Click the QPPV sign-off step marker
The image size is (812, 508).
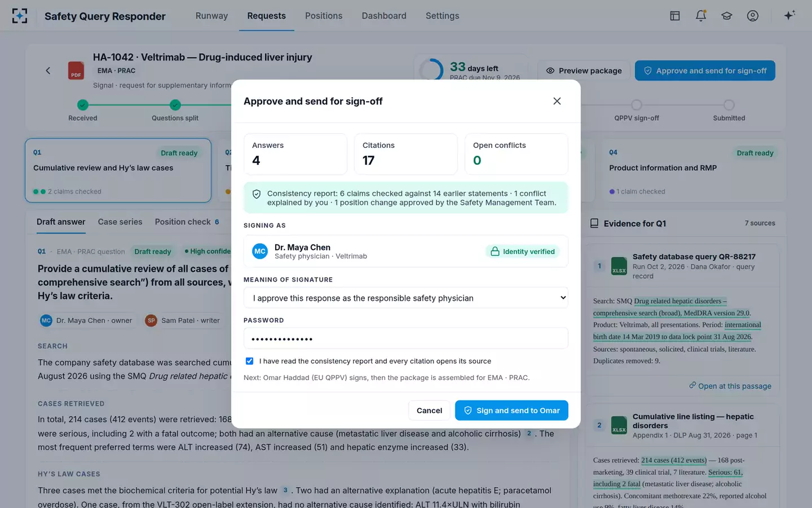click(x=637, y=105)
